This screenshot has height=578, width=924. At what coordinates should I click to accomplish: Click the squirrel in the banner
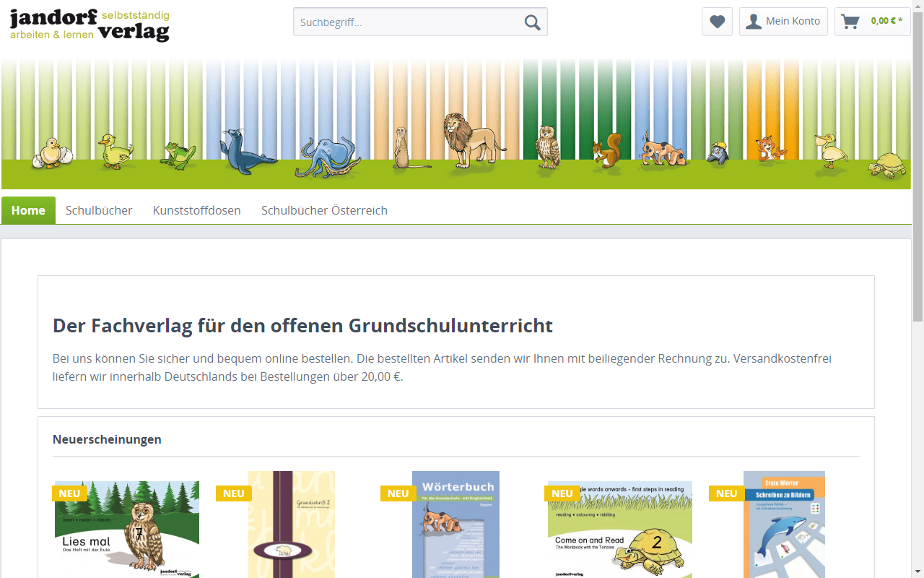606,152
